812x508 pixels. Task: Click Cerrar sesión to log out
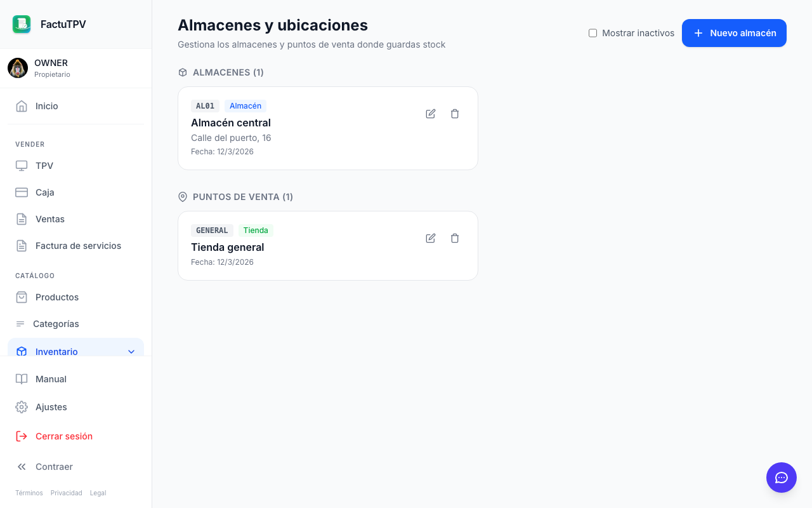[76, 436]
